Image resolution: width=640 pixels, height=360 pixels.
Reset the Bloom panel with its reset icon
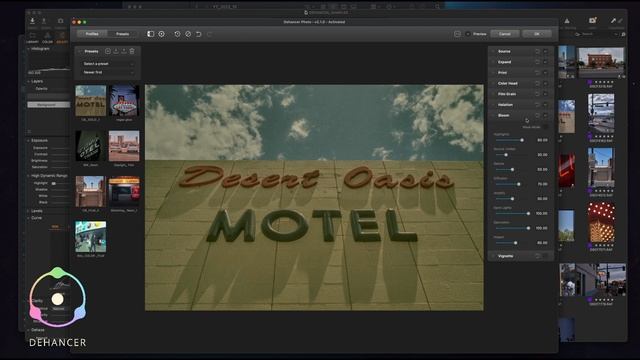click(537, 116)
